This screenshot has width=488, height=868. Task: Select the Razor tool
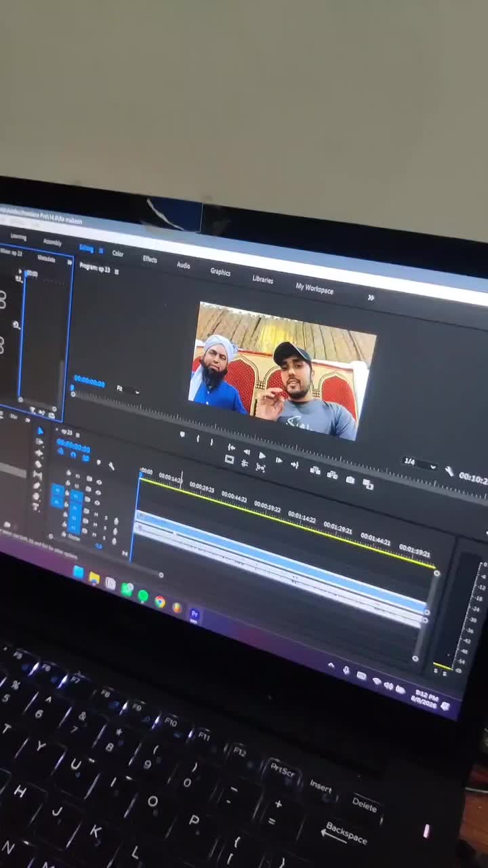(x=38, y=464)
